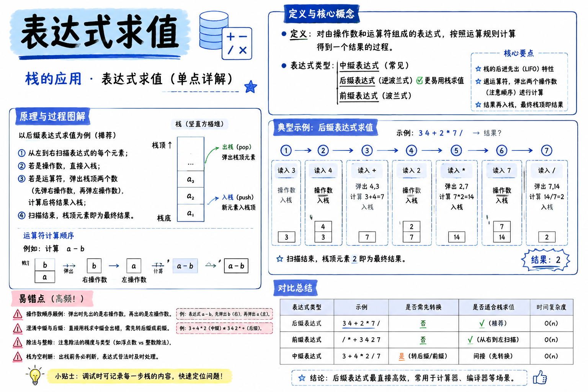Select the star beside 遇运算符，弹出两个操作数
Image resolution: width=588 pixels, height=392 pixels.
tap(478, 81)
